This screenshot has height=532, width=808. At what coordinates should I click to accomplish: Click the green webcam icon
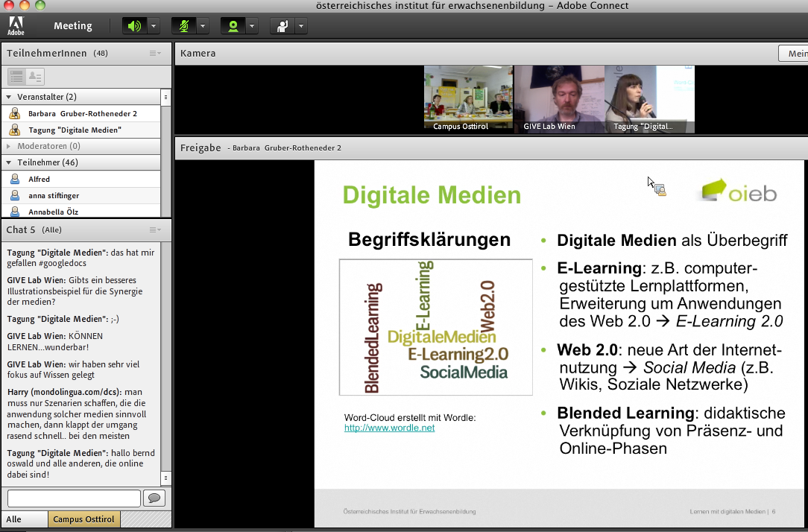coord(233,26)
